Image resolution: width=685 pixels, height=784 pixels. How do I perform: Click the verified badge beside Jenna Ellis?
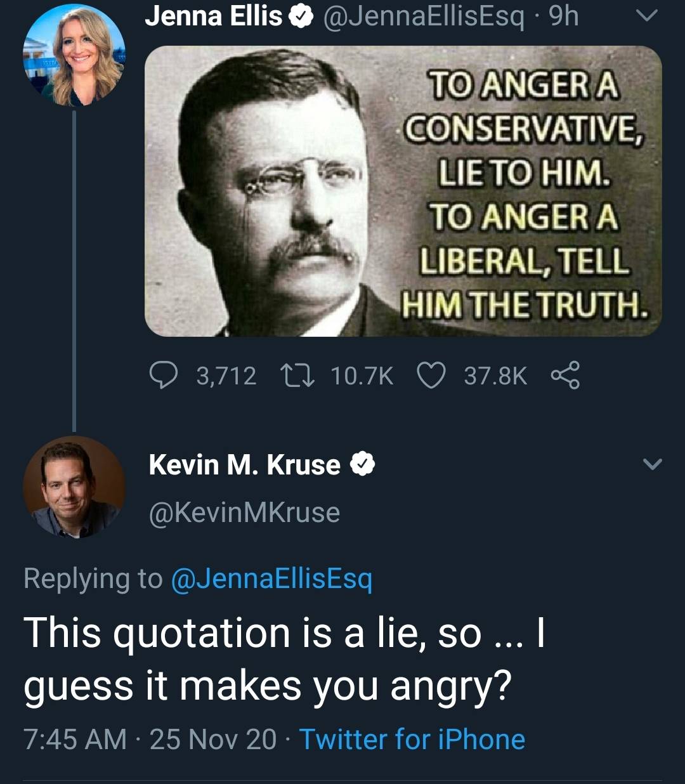[301, 17]
